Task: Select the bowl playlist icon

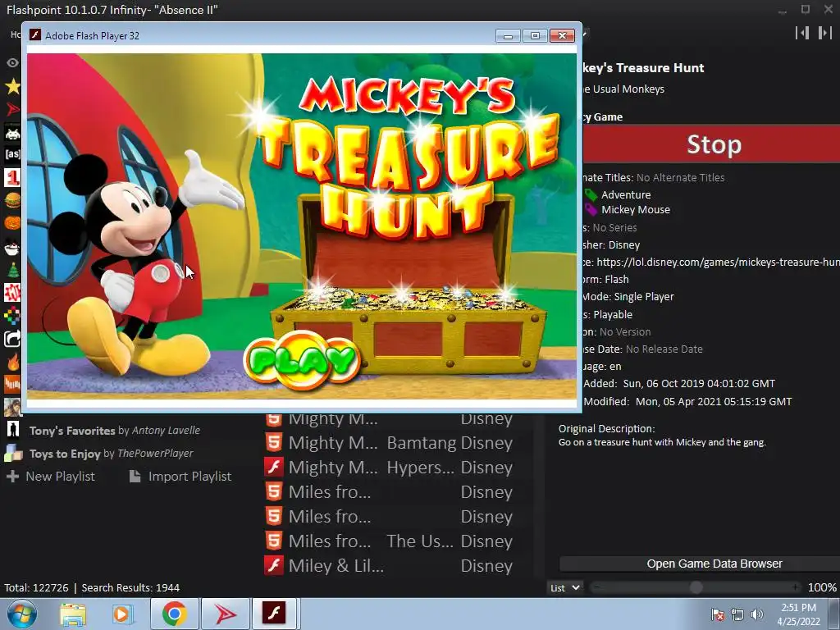Action: [x=12, y=248]
